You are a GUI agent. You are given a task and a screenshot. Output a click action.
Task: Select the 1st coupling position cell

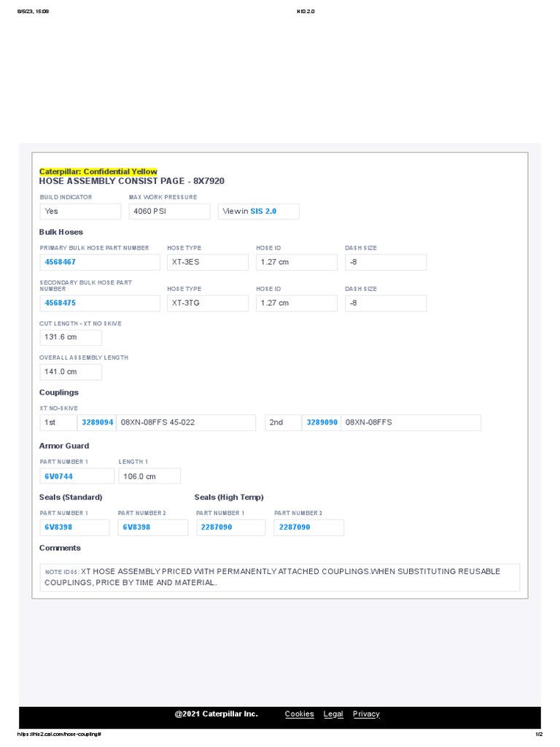58,422
